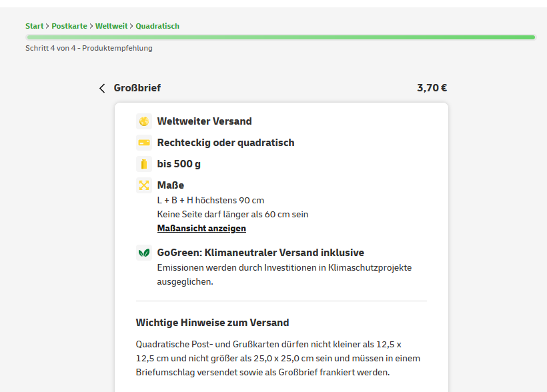The height and width of the screenshot is (392, 547).
Task: Click the weight icon next to bis 500 g
Action: pyautogui.click(x=144, y=164)
